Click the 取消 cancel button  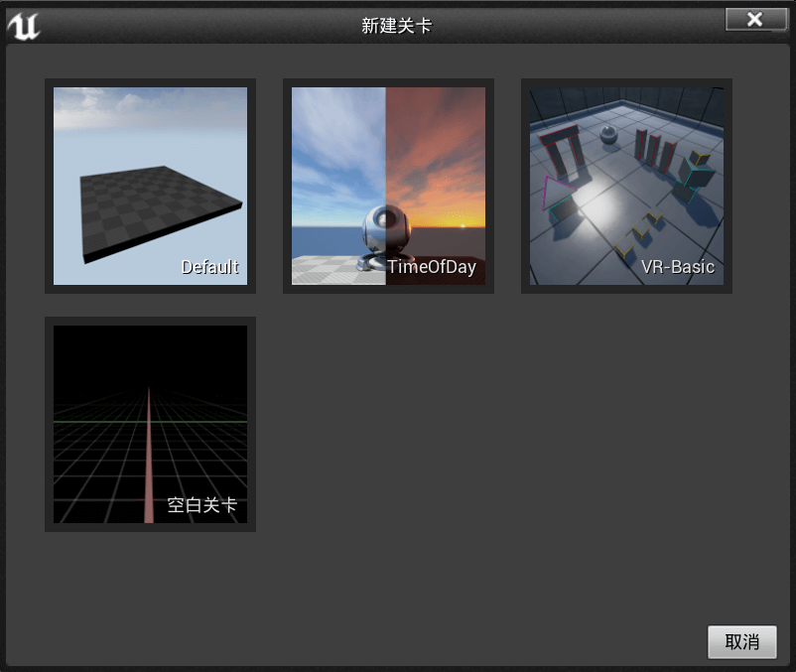click(742, 642)
